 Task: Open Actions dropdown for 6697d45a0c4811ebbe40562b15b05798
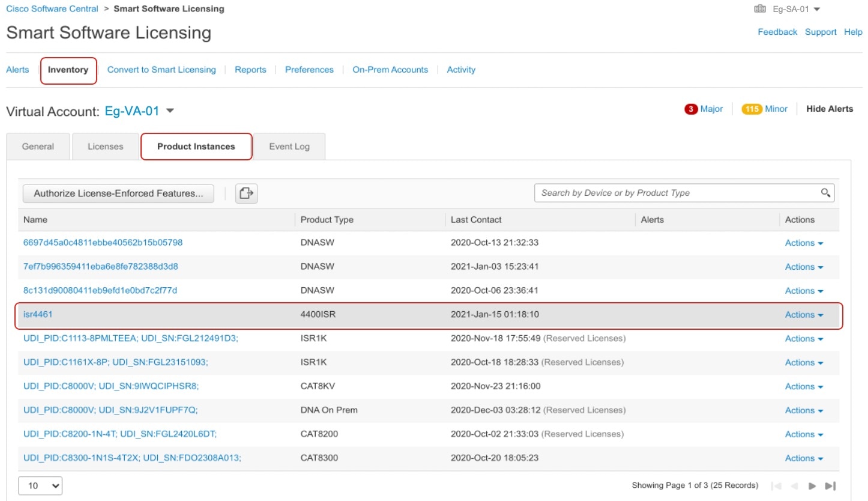click(x=804, y=243)
